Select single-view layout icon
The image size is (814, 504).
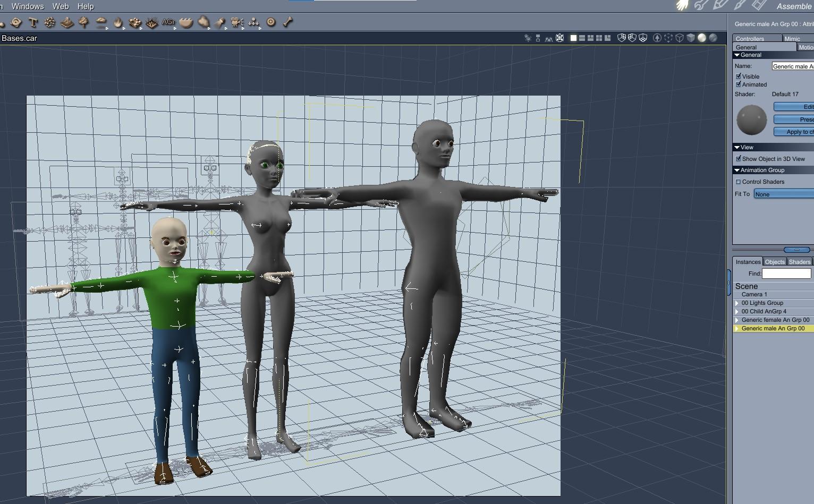click(573, 38)
